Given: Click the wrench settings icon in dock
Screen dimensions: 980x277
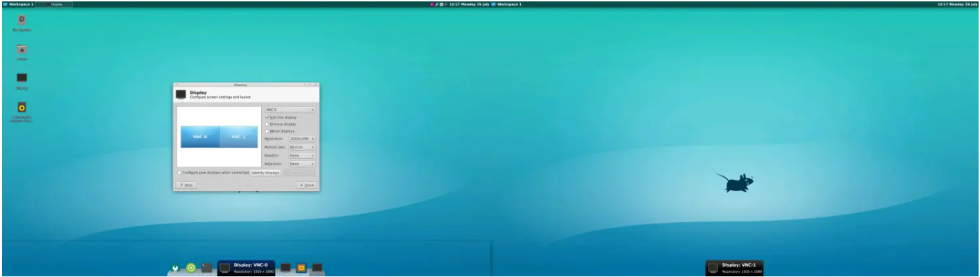Looking at the screenshot, I should (175, 268).
